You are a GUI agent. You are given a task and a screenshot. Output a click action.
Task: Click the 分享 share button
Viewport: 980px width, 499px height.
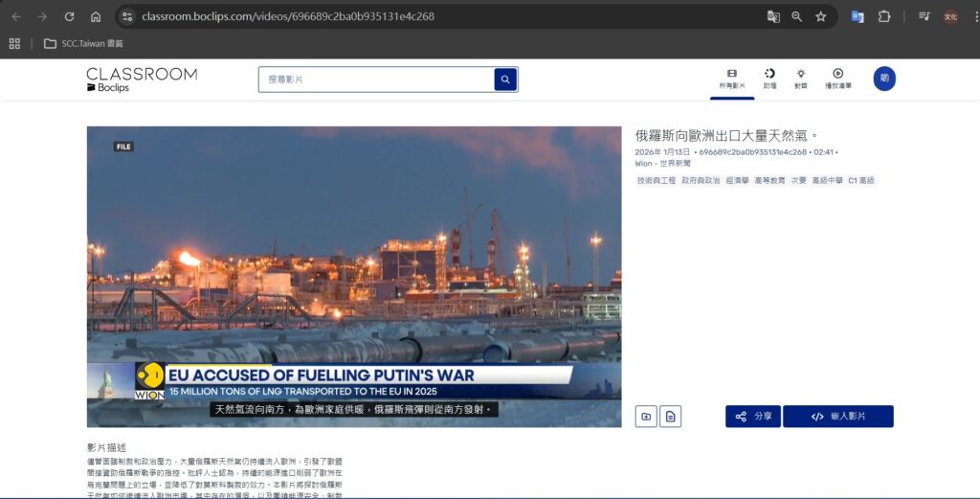pos(752,417)
